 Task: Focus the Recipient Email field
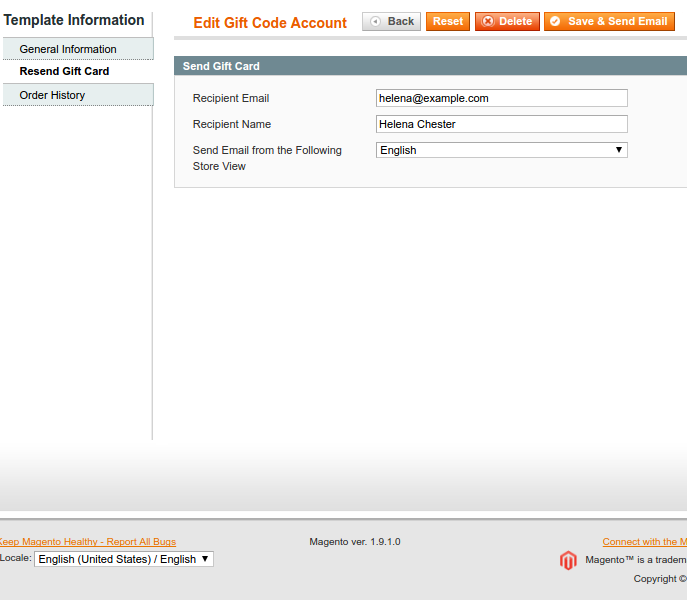click(x=501, y=98)
